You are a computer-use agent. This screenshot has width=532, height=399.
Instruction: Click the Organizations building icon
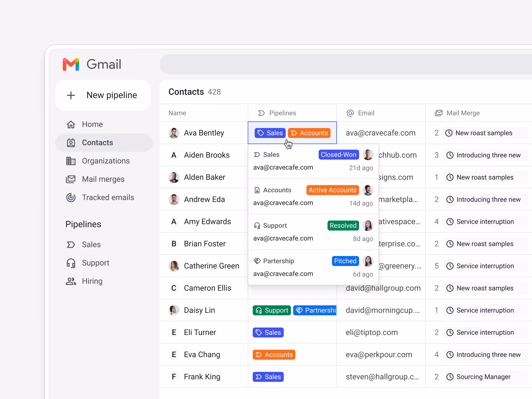[x=71, y=161]
